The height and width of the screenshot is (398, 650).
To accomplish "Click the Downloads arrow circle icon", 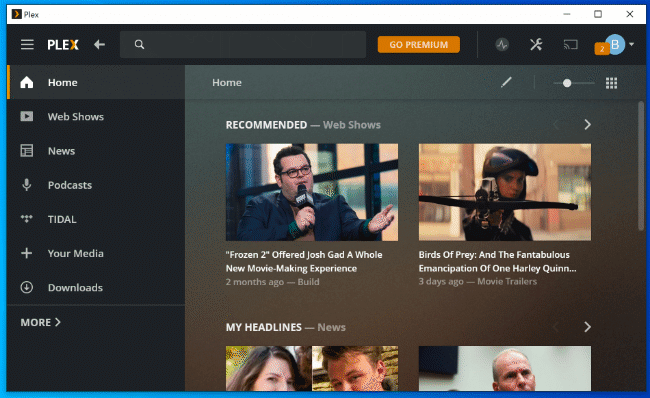I will (x=27, y=287).
